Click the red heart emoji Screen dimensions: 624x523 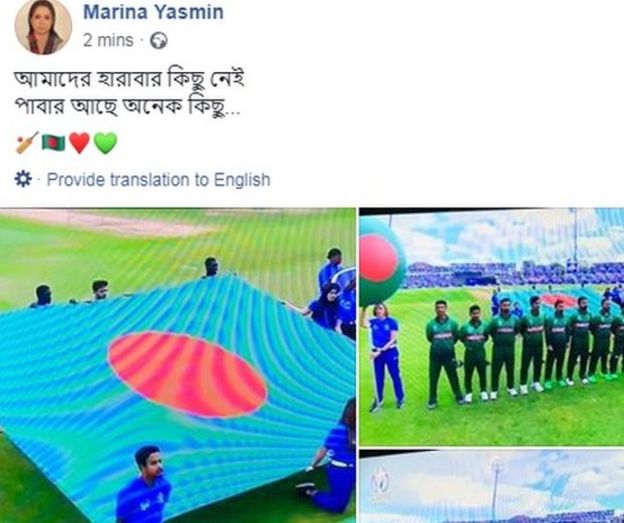(79, 143)
